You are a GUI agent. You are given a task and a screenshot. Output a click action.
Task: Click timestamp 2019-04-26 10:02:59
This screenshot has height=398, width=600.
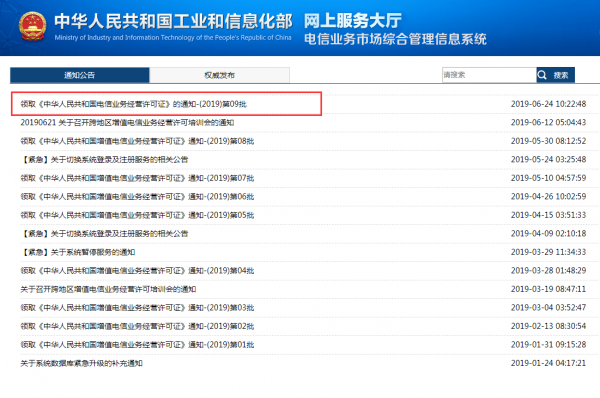coord(548,196)
